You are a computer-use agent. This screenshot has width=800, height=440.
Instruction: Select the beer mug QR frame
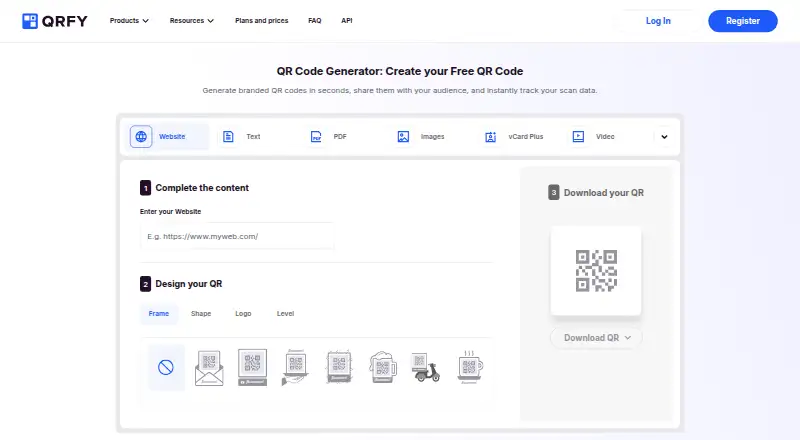tap(383, 367)
